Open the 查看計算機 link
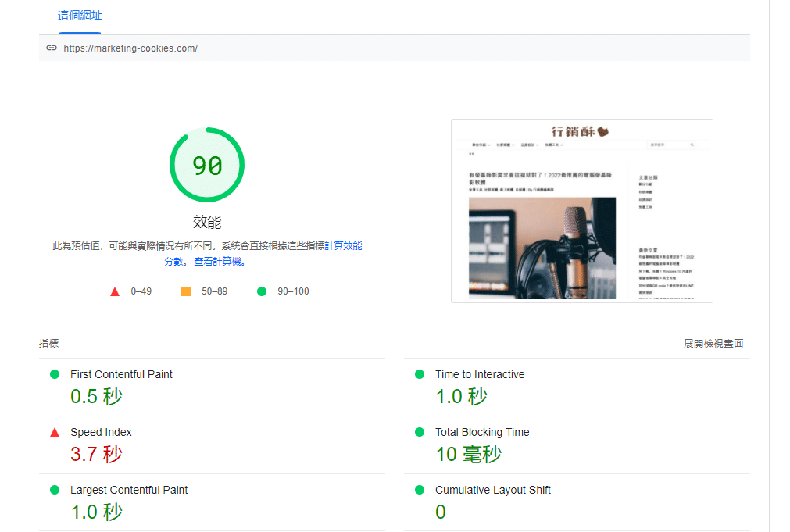790x532 pixels. [219, 262]
